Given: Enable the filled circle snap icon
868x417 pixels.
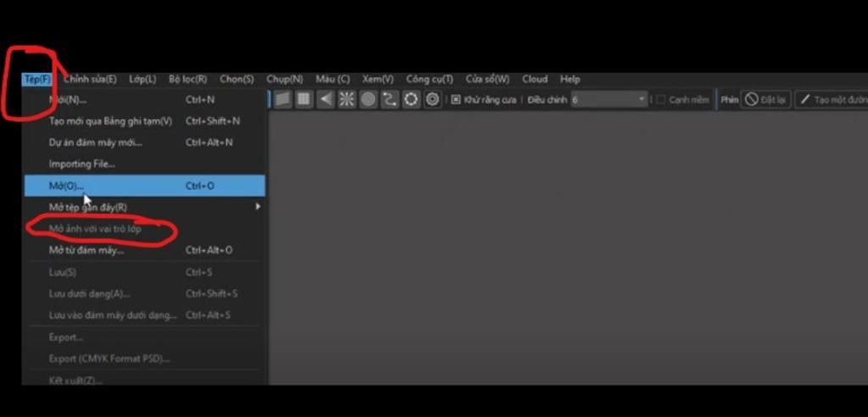Looking at the screenshot, I should point(368,100).
